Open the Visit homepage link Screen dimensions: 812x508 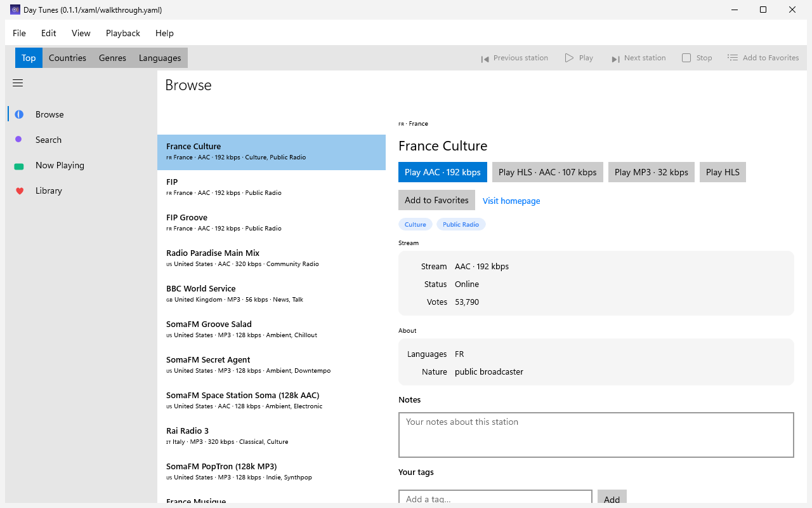(x=511, y=201)
